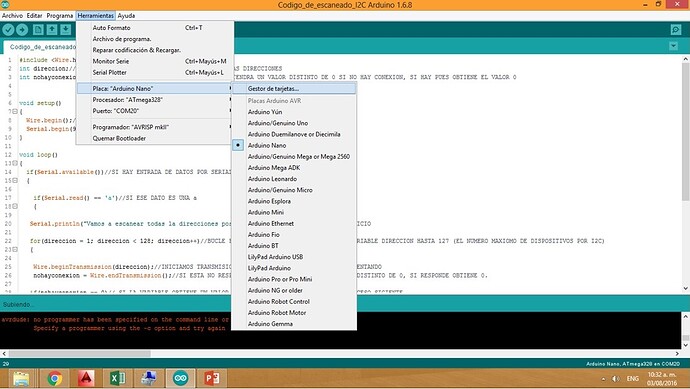
Task: Select the Arduino Esplora board
Action: 294,201
